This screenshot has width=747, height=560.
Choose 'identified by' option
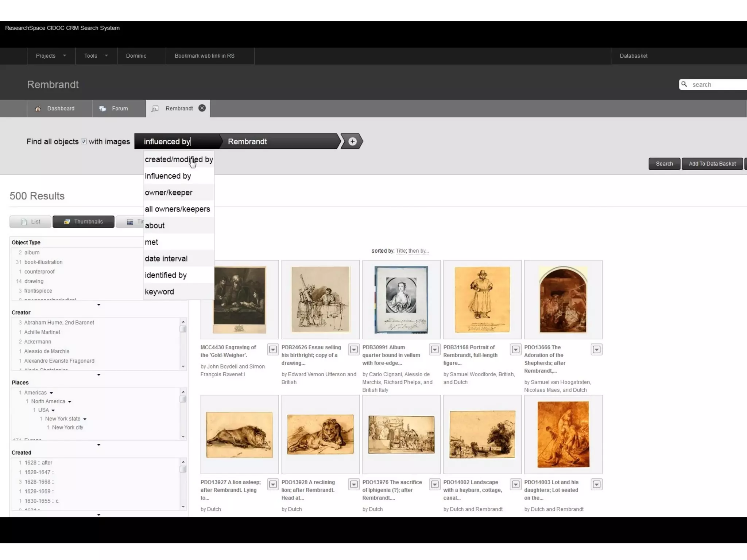179,275
